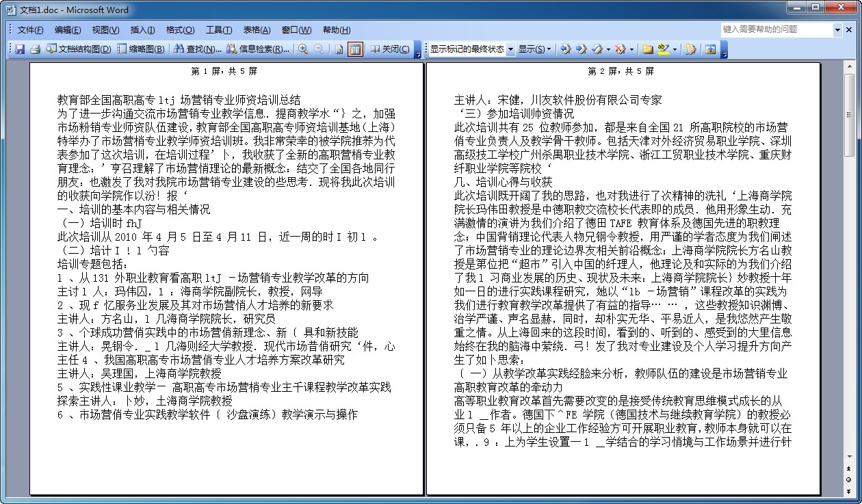Viewport: 862px width, 504px height.
Task: Expand the 显示 show markup menu
Action: (x=534, y=49)
